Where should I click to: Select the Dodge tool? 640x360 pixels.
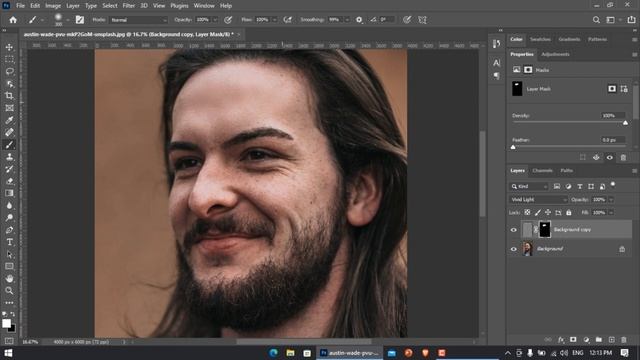click(9, 218)
